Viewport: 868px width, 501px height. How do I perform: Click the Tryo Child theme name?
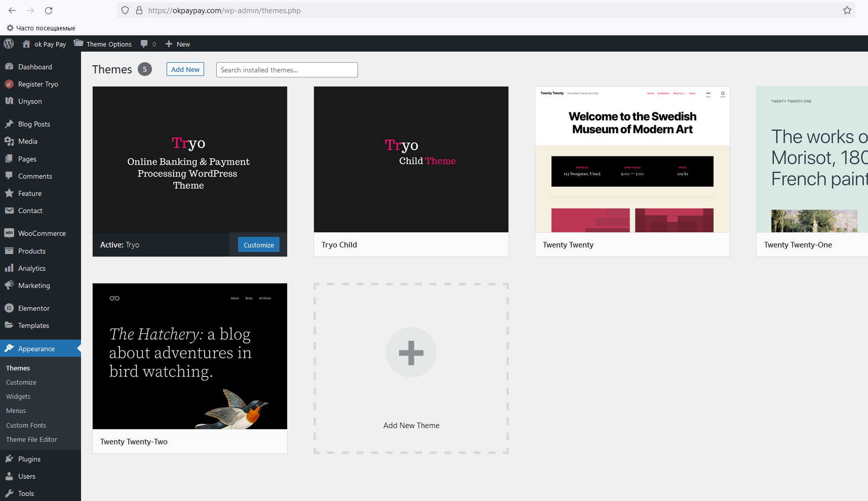[339, 244]
